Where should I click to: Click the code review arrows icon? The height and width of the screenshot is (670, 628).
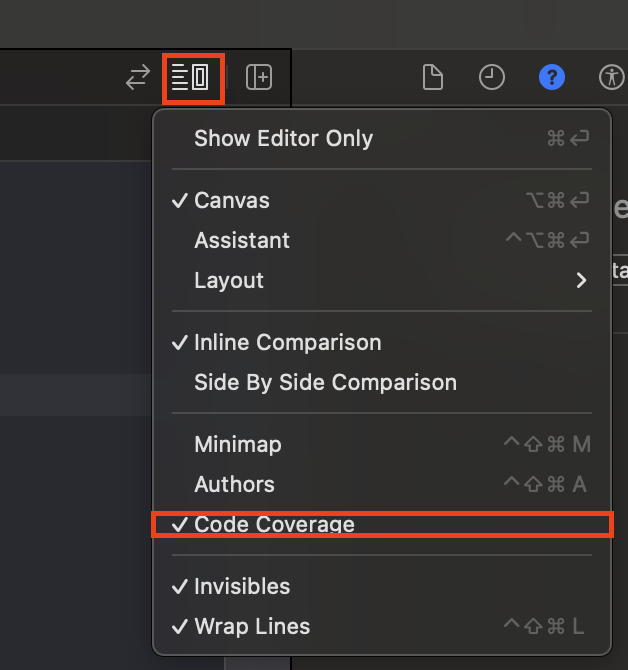point(137,78)
